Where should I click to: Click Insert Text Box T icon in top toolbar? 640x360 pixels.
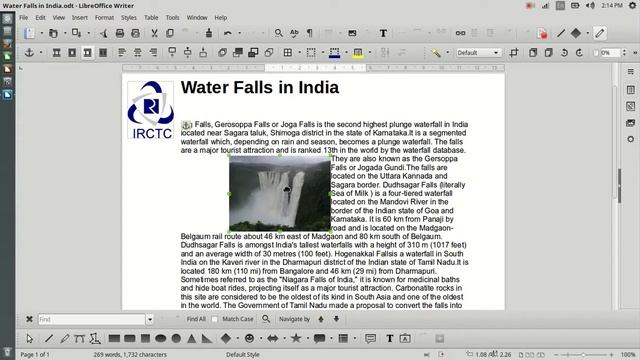383,33
